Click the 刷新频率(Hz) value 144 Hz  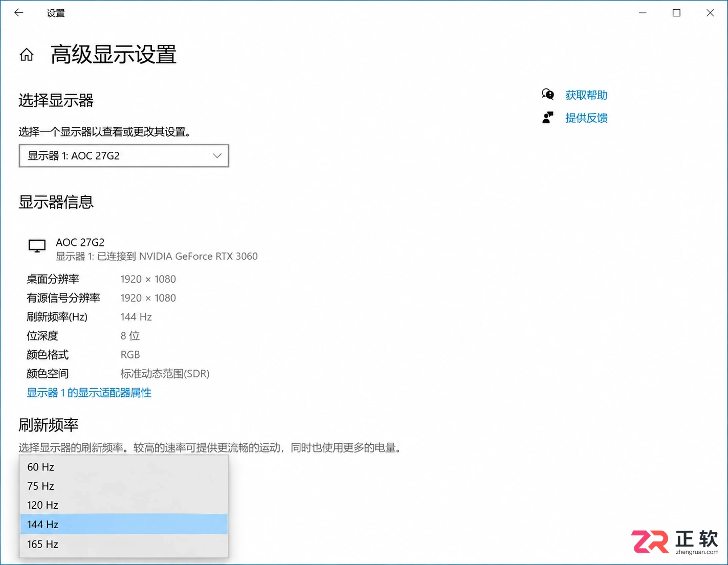[x=136, y=317]
